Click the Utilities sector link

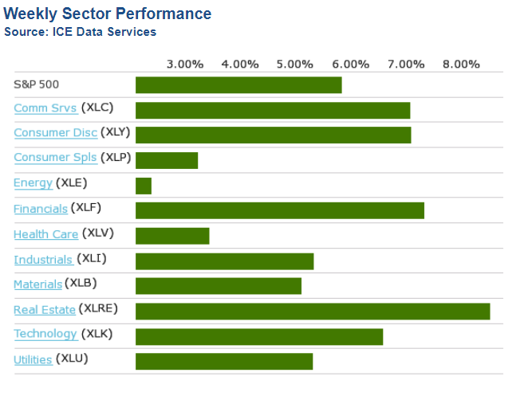(x=33, y=359)
